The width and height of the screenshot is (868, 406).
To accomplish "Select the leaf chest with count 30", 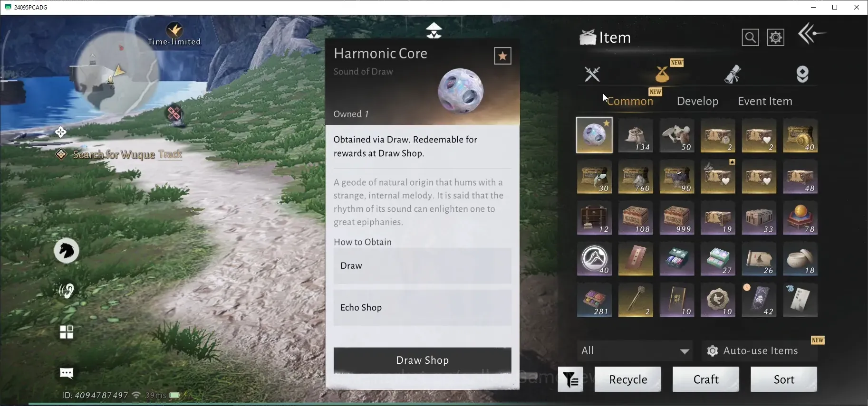I will [x=594, y=177].
